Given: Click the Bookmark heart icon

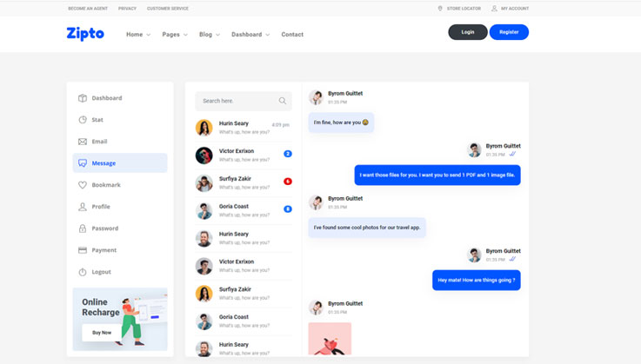Looking at the screenshot, I should click(x=83, y=185).
